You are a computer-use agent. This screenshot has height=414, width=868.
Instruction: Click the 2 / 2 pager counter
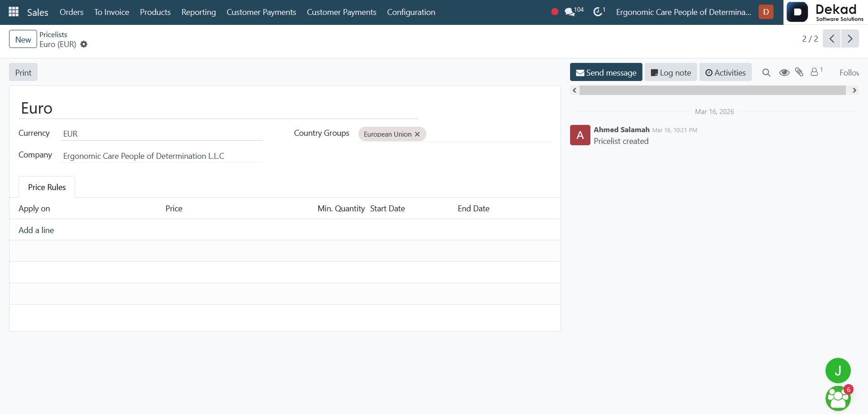point(810,39)
